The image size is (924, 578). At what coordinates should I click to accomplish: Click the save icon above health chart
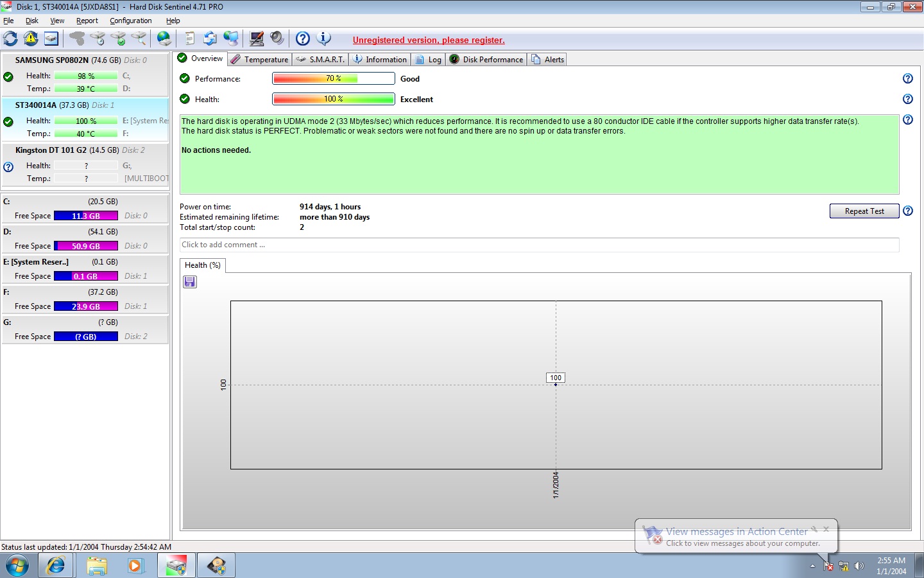(190, 282)
